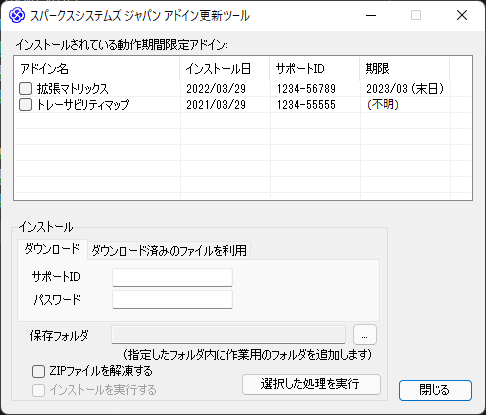
Task: Check the 拡張マトリックス addin checkbox
Action: pos(25,89)
